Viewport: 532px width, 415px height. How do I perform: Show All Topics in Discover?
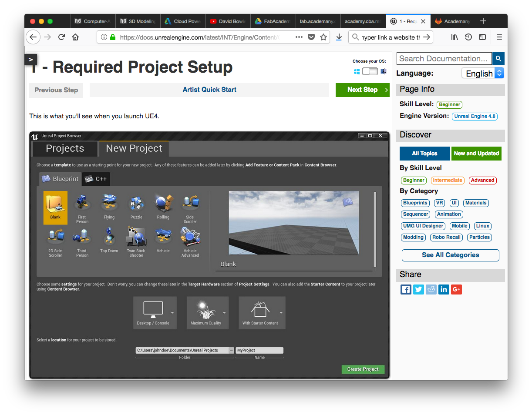coord(424,154)
